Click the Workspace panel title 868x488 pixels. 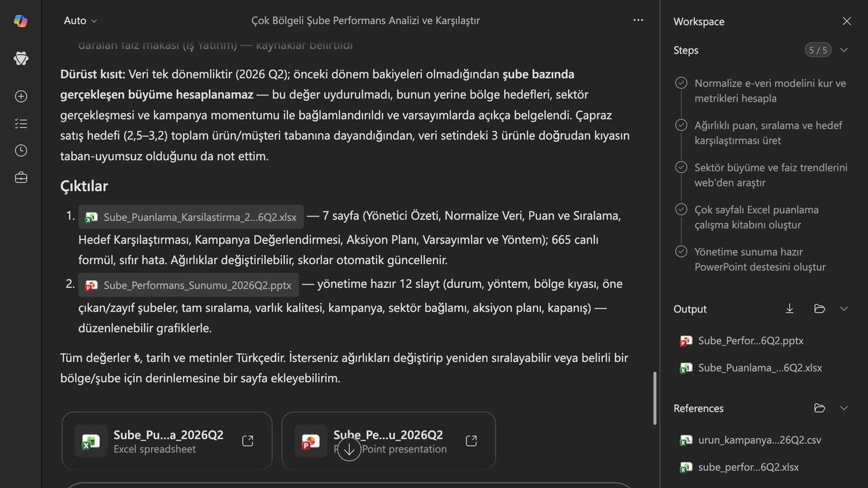coord(698,22)
